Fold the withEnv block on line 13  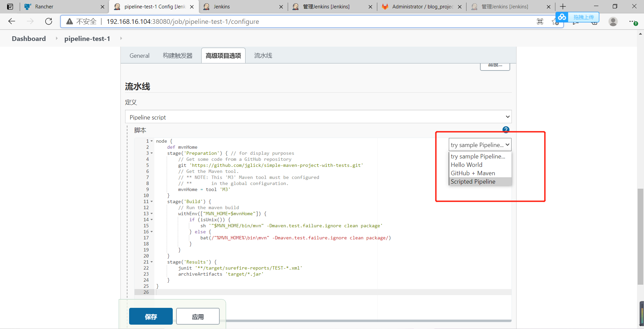click(152, 214)
